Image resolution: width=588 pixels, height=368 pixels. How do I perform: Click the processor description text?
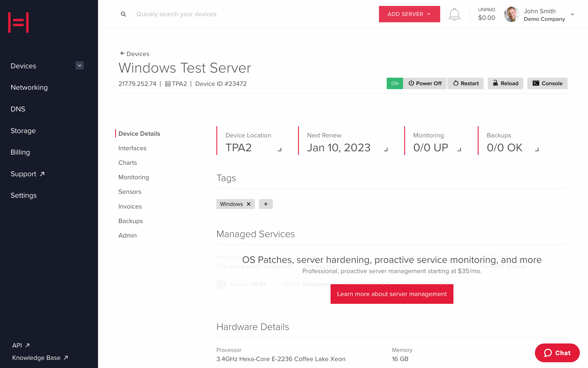tap(281, 359)
